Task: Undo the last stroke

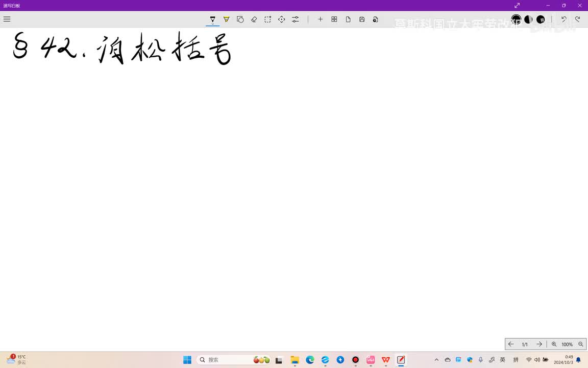Action: click(563, 19)
